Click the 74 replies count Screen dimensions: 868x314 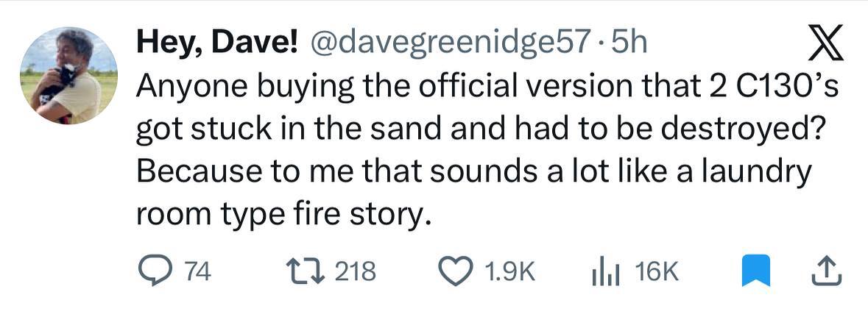tap(197, 273)
